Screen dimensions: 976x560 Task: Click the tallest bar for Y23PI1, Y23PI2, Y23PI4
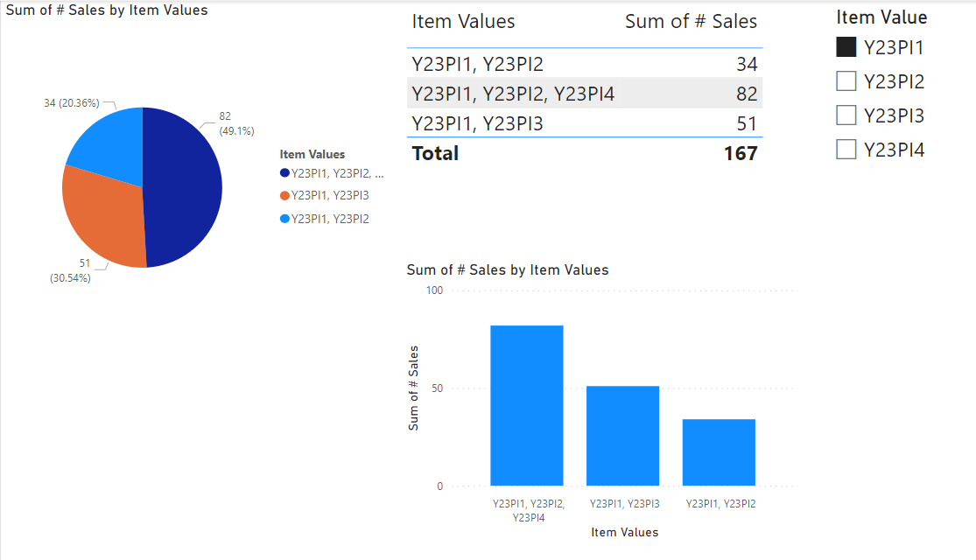pyautogui.click(x=527, y=405)
